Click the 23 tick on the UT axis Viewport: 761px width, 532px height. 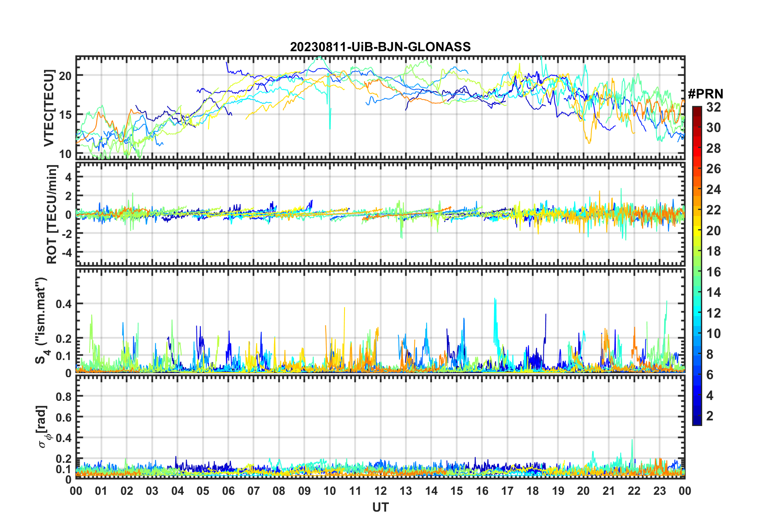point(659,491)
